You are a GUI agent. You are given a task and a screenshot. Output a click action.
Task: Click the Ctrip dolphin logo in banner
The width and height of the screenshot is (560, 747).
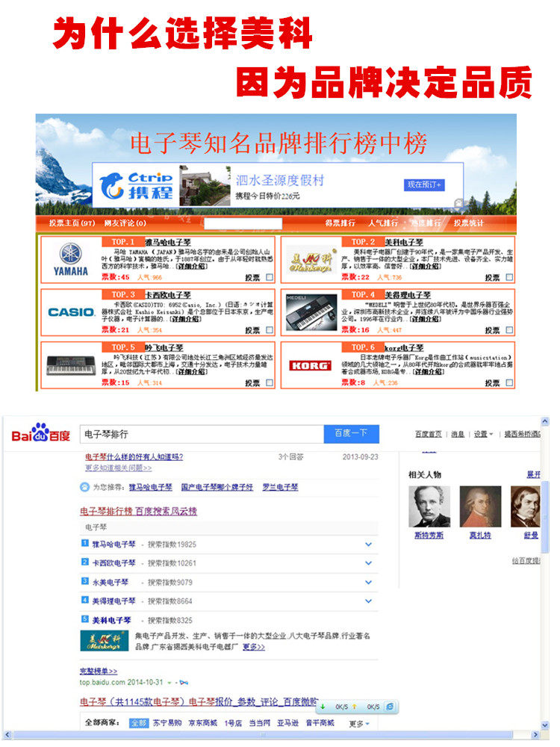pyautogui.click(x=112, y=185)
